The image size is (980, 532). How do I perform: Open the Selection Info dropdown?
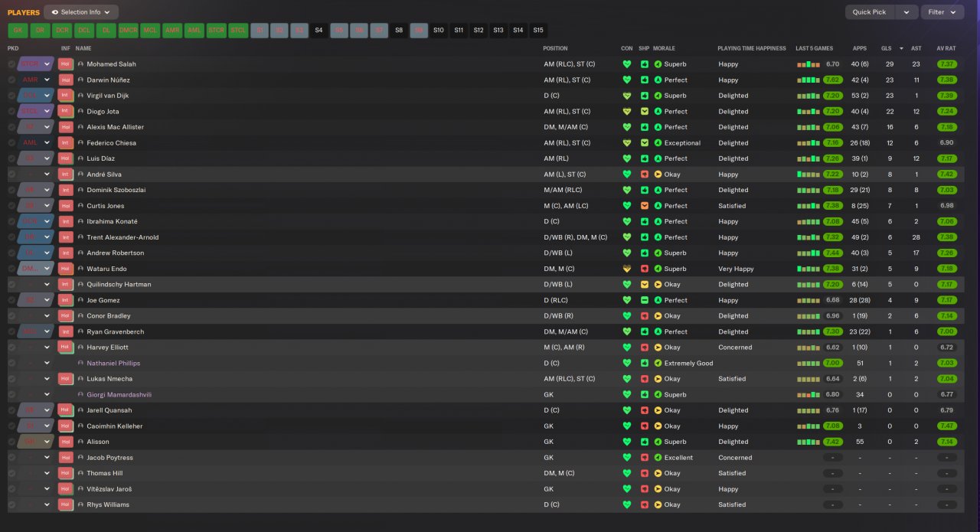[x=81, y=12]
